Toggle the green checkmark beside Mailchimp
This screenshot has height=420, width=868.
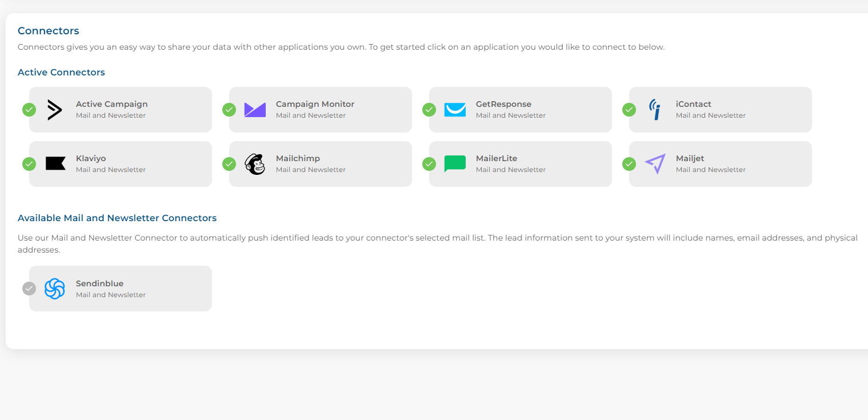click(229, 164)
